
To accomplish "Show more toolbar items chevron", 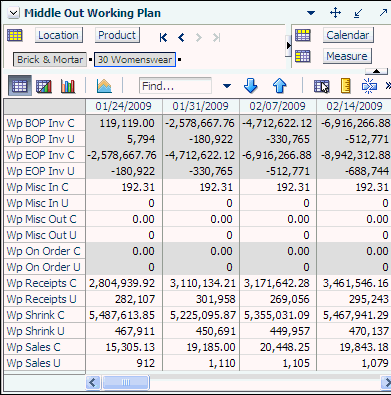I will pyautogui.click(x=388, y=86).
